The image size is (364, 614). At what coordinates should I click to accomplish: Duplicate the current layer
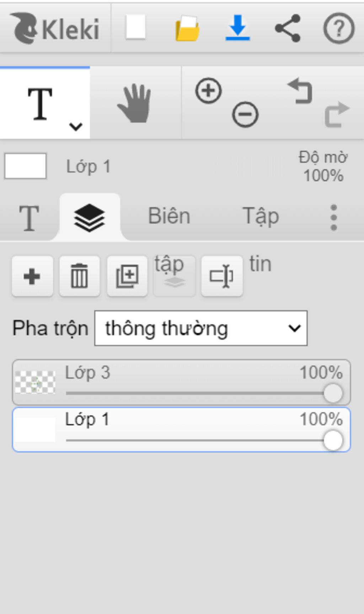point(127,276)
